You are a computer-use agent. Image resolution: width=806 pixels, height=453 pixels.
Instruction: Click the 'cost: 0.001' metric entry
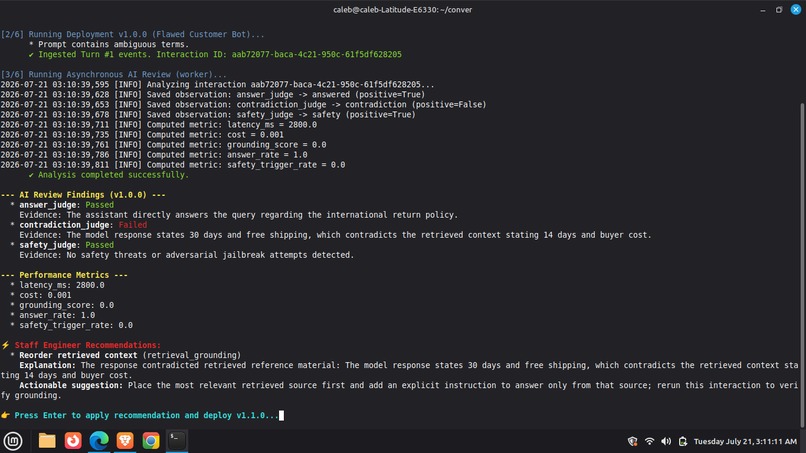45,295
